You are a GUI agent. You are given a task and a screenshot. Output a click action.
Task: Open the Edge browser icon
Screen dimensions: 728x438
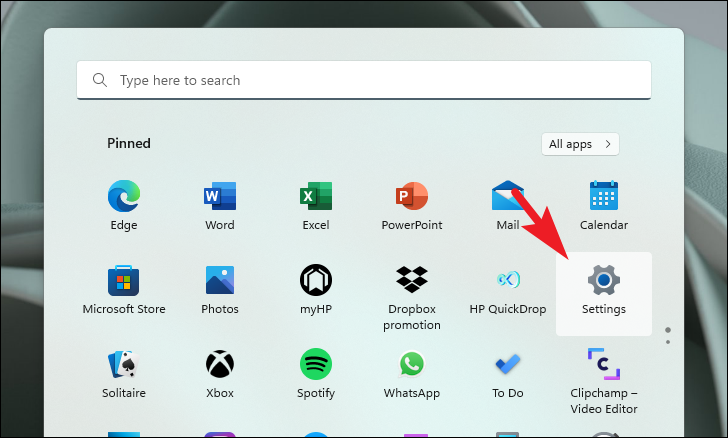pos(124,196)
